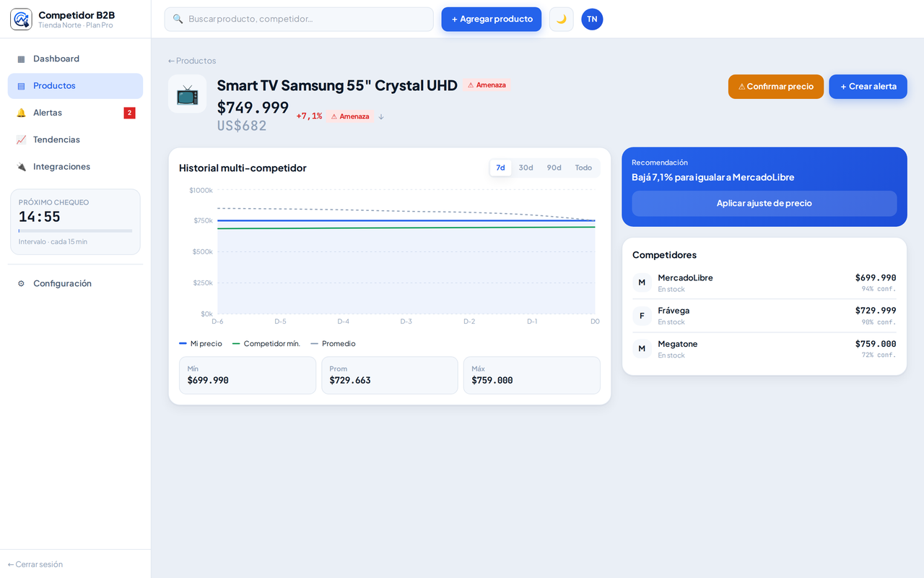Go back via the Productos breadcrumb link
The width and height of the screenshot is (924, 578).
192,61
